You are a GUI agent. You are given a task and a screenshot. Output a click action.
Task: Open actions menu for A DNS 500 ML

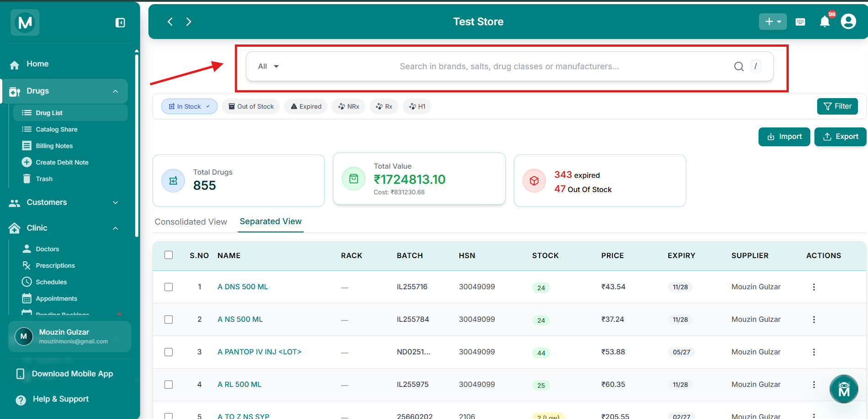point(814,287)
